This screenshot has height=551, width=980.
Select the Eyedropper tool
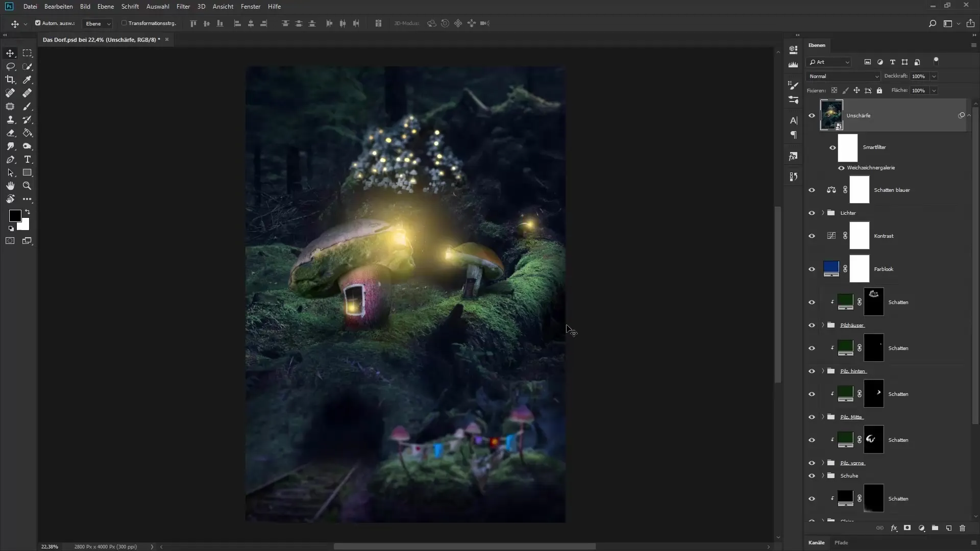click(27, 80)
